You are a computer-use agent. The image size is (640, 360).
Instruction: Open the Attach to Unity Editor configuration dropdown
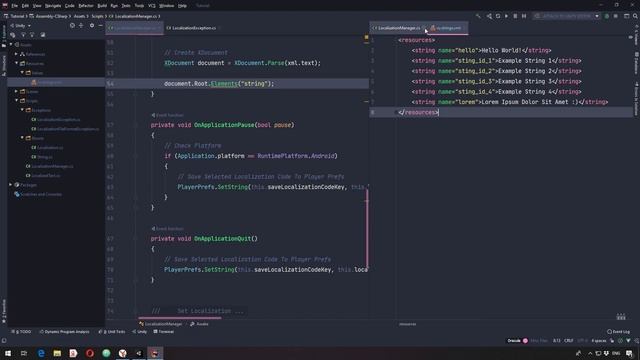(567, 16)
